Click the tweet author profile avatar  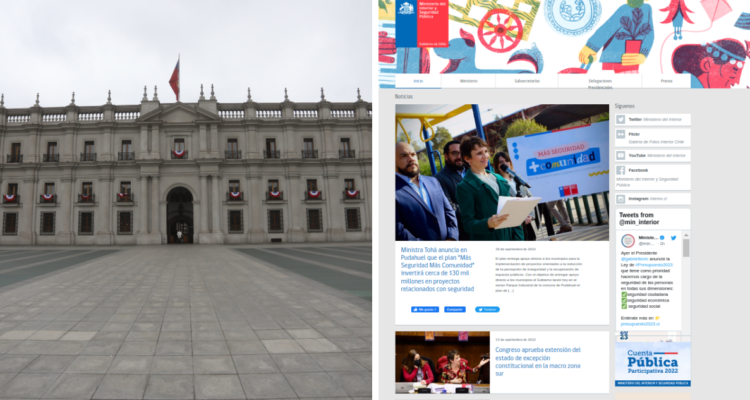tap(628, 241)
